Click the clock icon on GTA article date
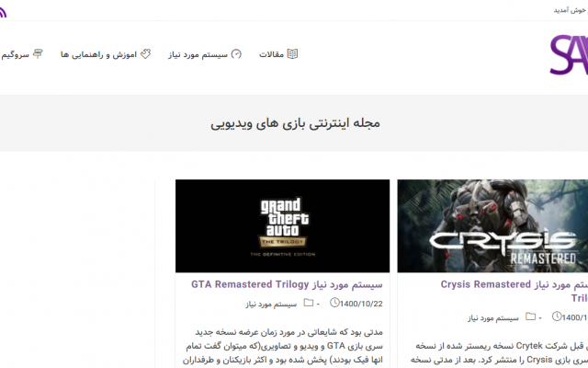The width and height of the screenshot is (588, 368). tap(335, 303)
